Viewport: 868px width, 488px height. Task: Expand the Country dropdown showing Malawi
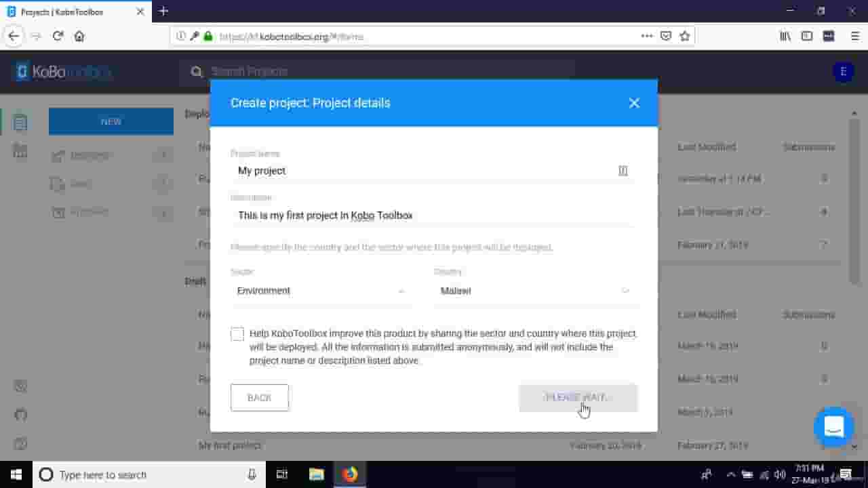(x=534, y=291)
